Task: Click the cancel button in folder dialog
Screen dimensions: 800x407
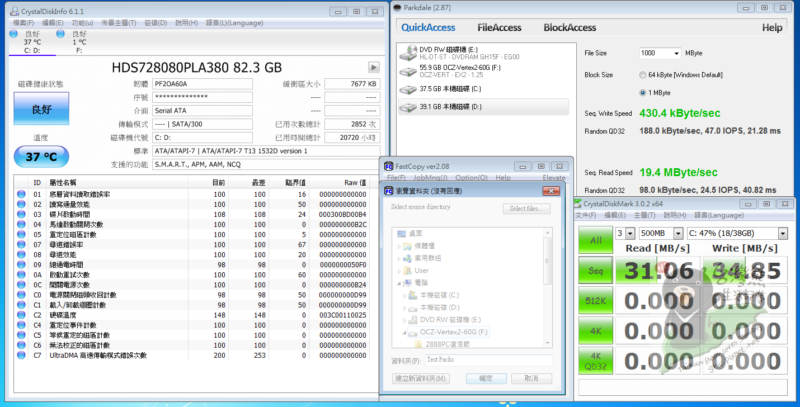Action: click(x=531, y=378)
